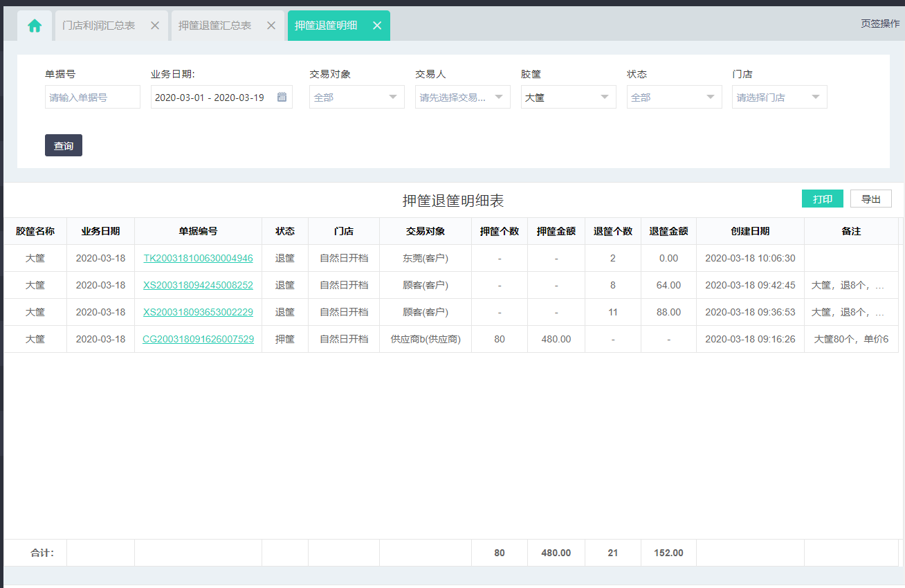This screenshot has height=588, width=905.
Task: Select the 供应商b(供应商) cell
Action: coord(426,339)
